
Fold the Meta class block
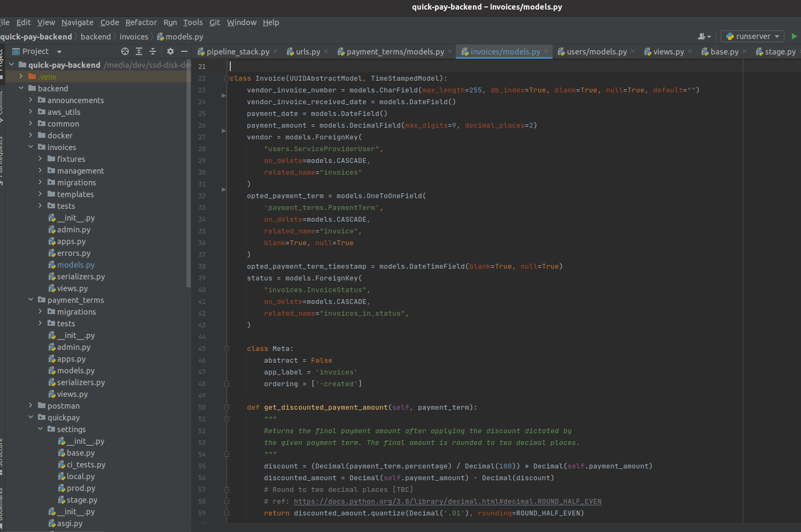pos(227,349)
